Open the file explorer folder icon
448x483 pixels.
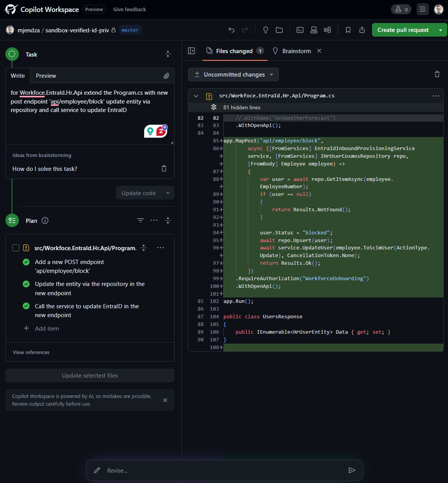pos(279,30)
